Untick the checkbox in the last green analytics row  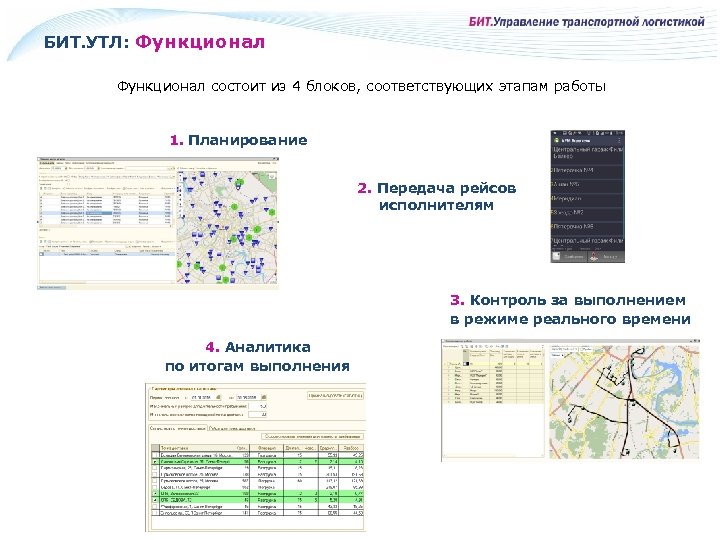tap(155, 500)
